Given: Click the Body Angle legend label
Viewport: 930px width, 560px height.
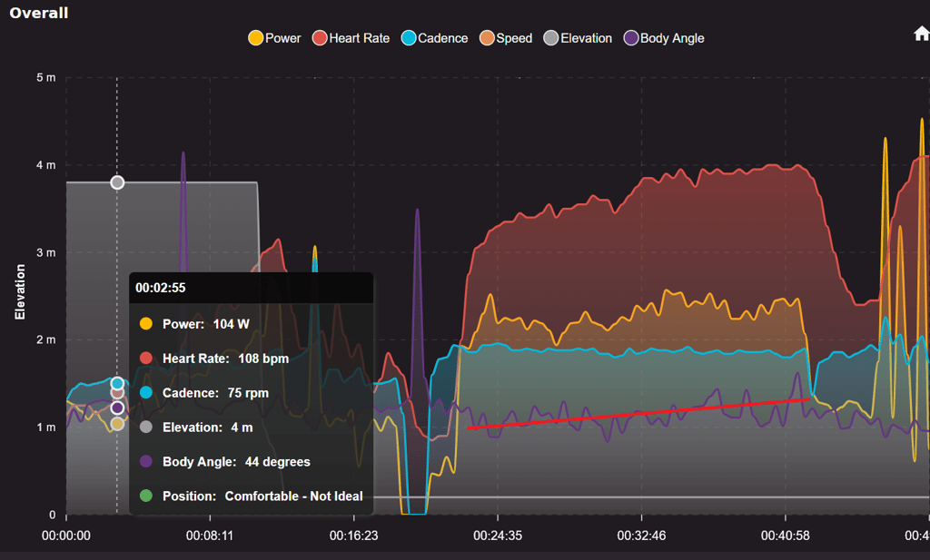Looking at the screenshot, I should tap(672, 38).
